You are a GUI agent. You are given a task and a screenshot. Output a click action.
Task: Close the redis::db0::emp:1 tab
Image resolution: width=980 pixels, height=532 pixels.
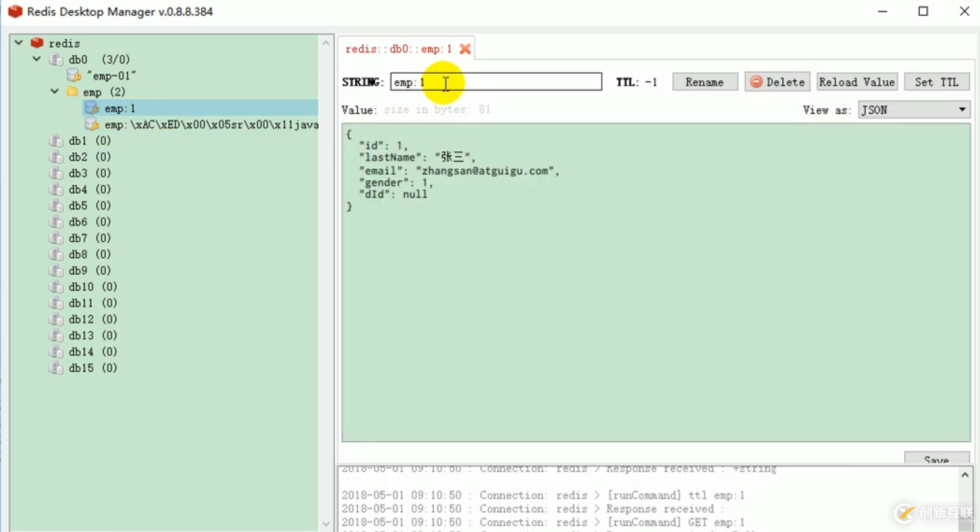point(465,49)
